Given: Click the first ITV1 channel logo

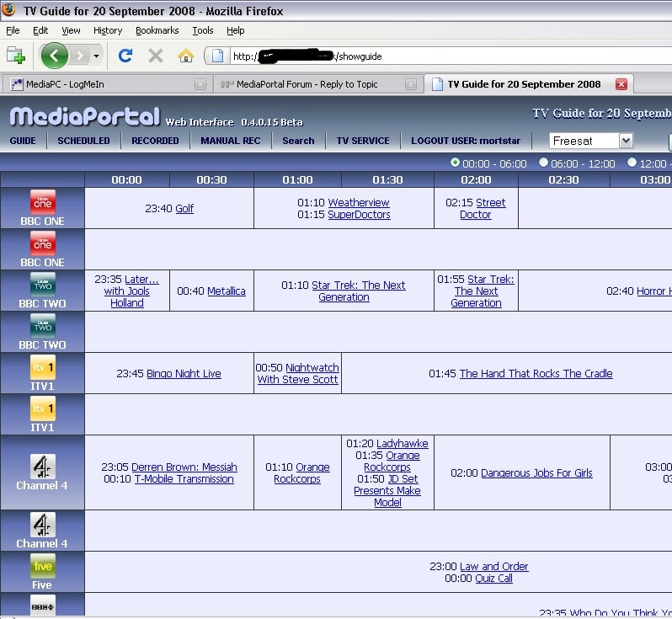Looking at the screenshot, I should click(42, 367).
